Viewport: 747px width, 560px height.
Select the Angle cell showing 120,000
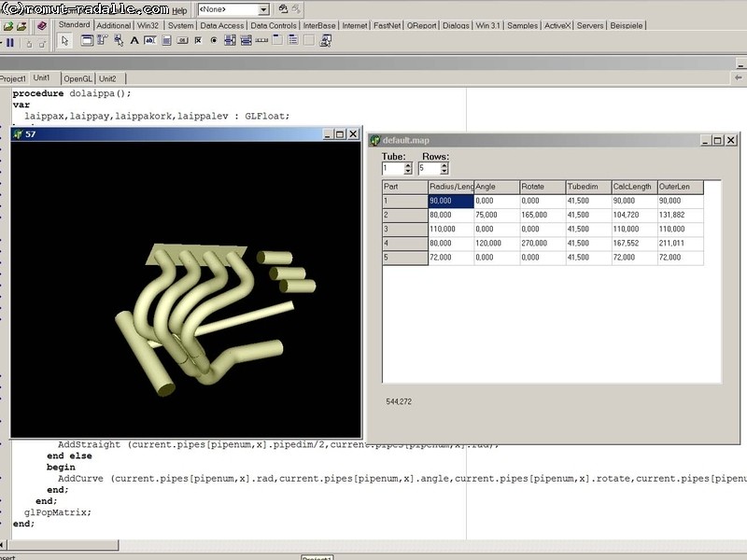coord(497,243)
